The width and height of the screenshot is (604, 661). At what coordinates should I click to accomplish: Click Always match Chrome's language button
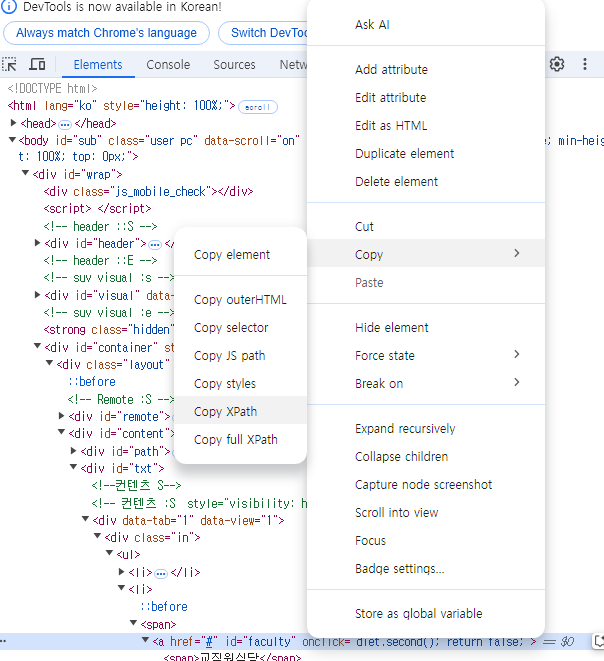tap(107, 33)
